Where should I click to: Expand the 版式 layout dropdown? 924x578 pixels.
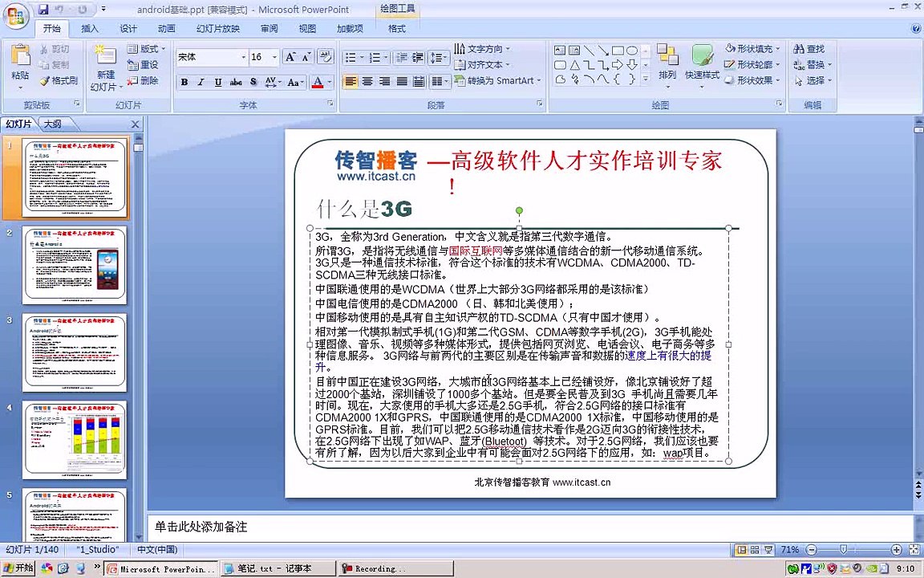pyautogui.click(x=148, y=48)
